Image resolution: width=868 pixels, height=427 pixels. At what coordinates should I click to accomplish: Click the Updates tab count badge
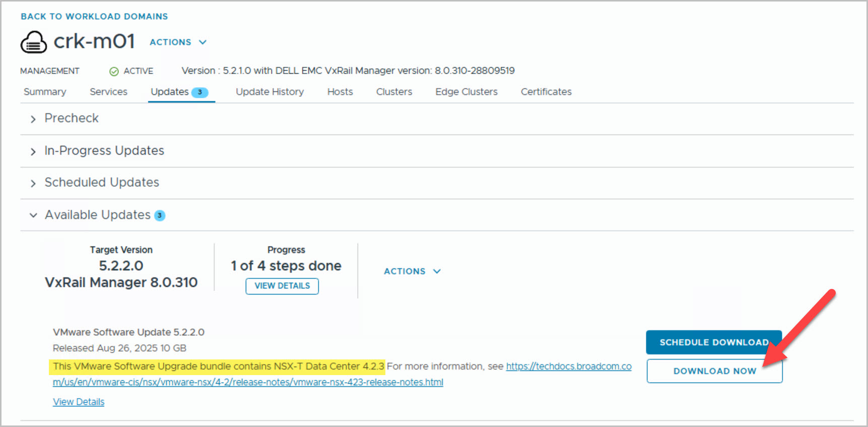point(200,92)
